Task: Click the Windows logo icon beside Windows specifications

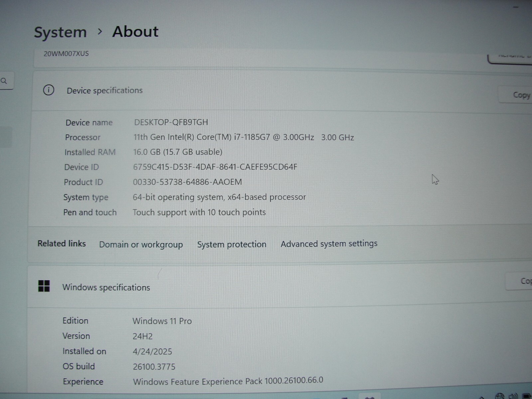Action: (44, 286)
